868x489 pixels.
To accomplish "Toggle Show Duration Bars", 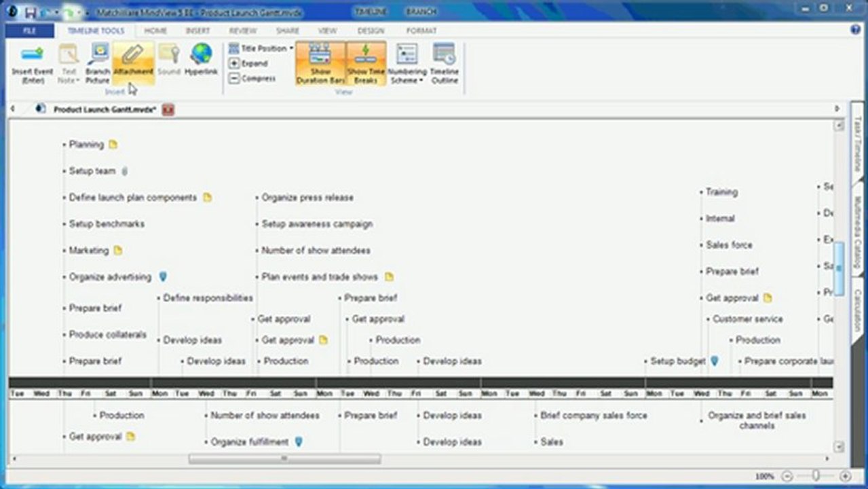I will [x=320, y=64].
